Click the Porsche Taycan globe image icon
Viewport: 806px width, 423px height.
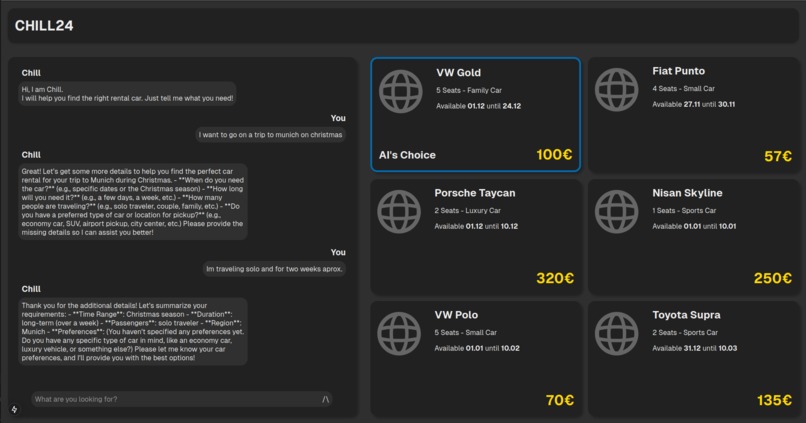tap(399, 212)
